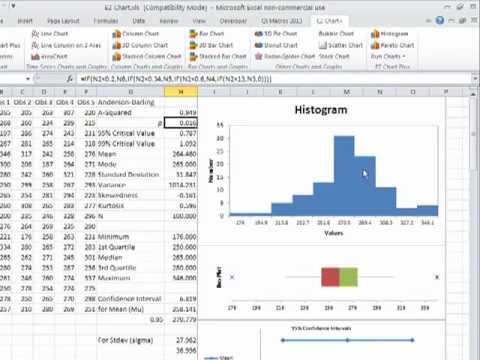This screenshot has height=360, width=480.
Task: Select the p value cell 0.016
Action: pyautogui.click(x=181, y=123)
